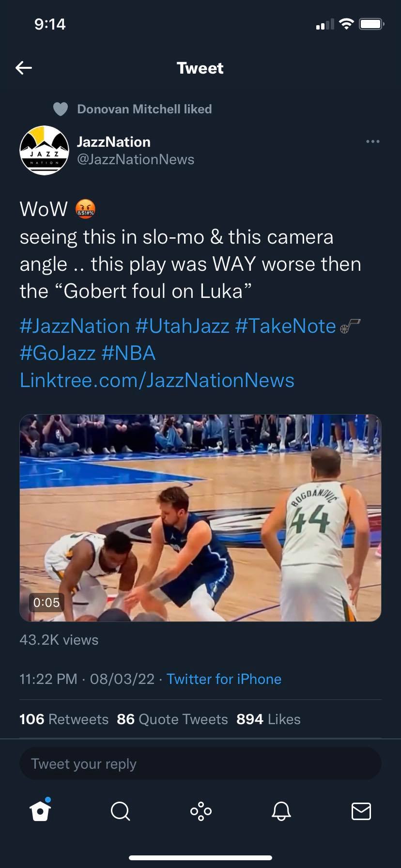Tap the Tweet your reply field

200,764
